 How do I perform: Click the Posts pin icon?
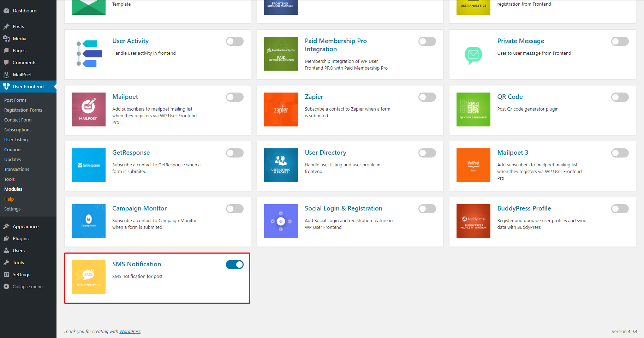click(6, 26)
